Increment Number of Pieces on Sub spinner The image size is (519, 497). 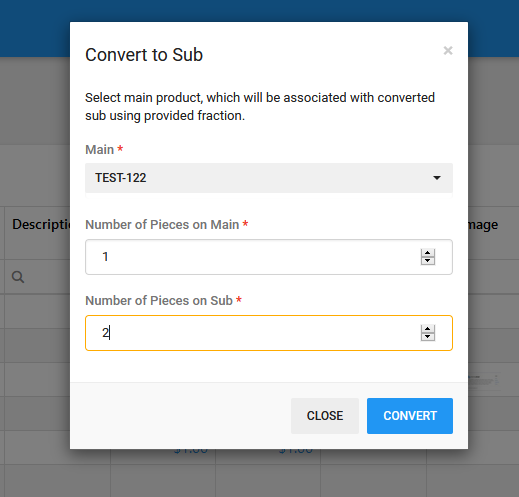428,329
